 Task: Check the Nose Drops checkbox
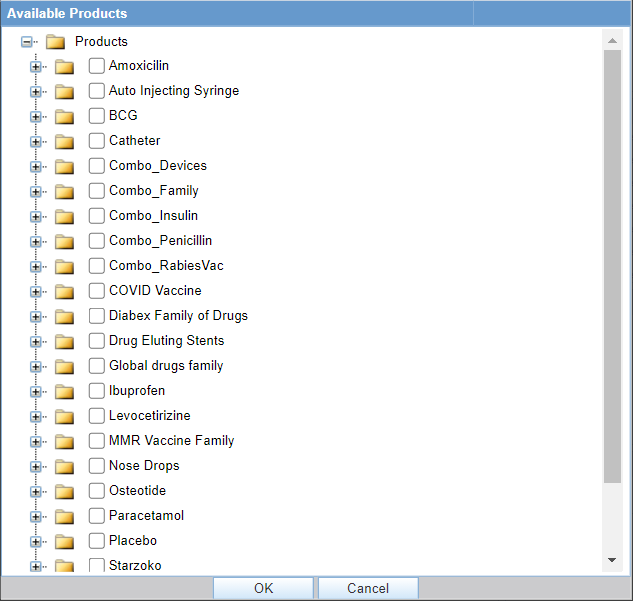(96, 466)
